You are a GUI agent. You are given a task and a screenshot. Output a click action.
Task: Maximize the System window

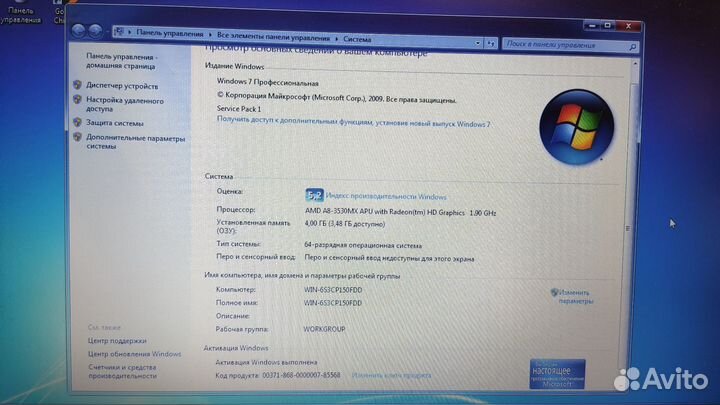(607, 26)
